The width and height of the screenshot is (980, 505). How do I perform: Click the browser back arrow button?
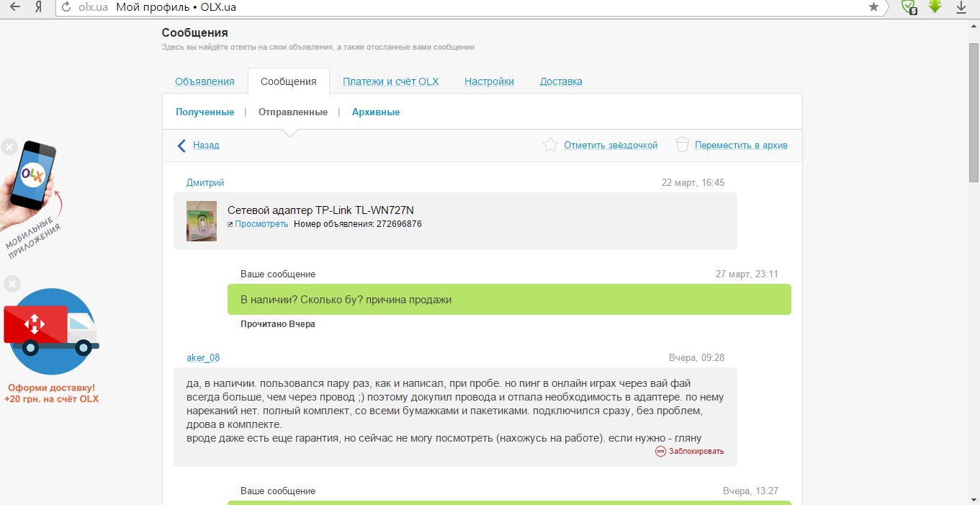(x=14, y=7)
